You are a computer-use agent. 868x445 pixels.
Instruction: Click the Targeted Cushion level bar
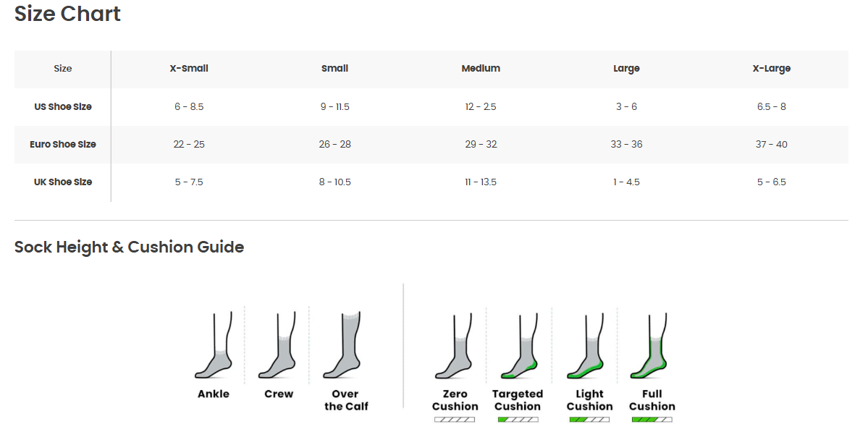[518, 420]
